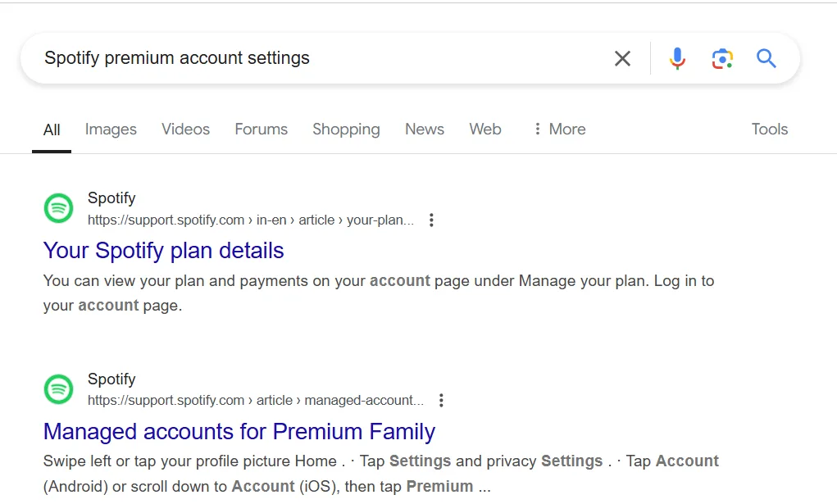Expand the More search filters menu
The image size is (837, 504).
coord(560,129)
